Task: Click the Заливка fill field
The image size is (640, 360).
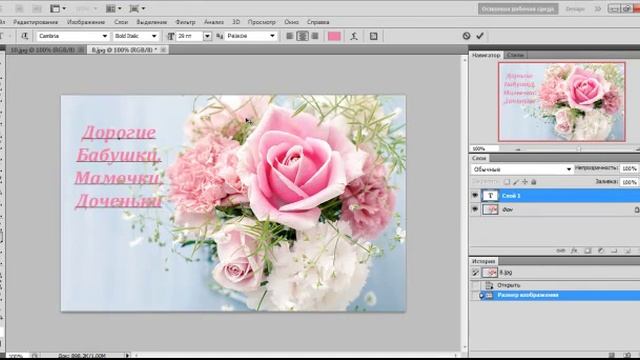Action: (x=629, y=182)
